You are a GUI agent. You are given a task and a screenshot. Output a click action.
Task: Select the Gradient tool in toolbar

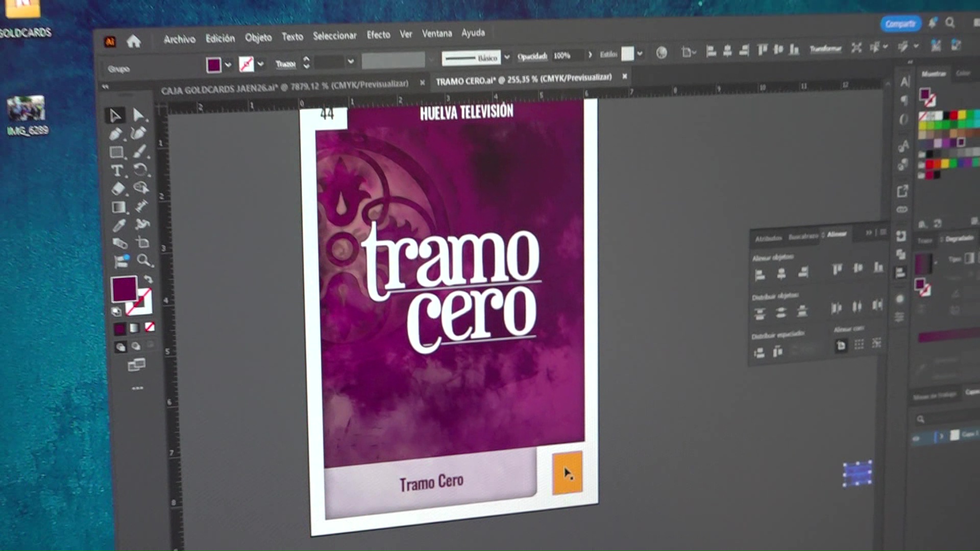point(118,207)
